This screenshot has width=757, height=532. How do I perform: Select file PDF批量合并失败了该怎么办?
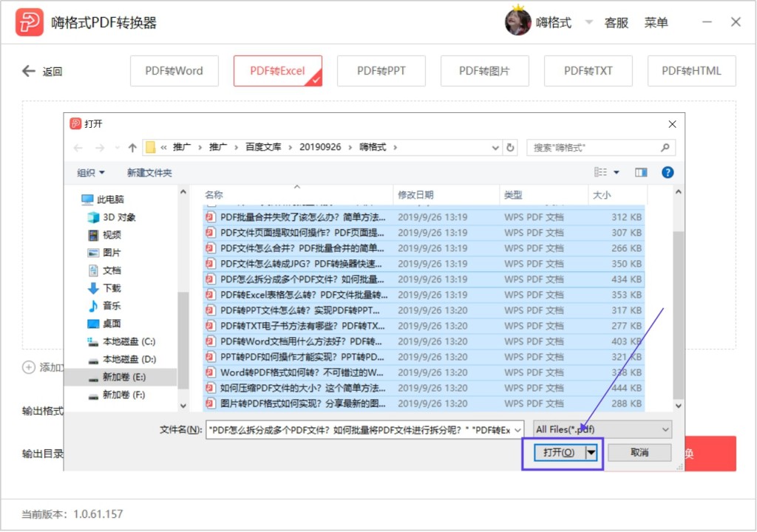(424, 217)
